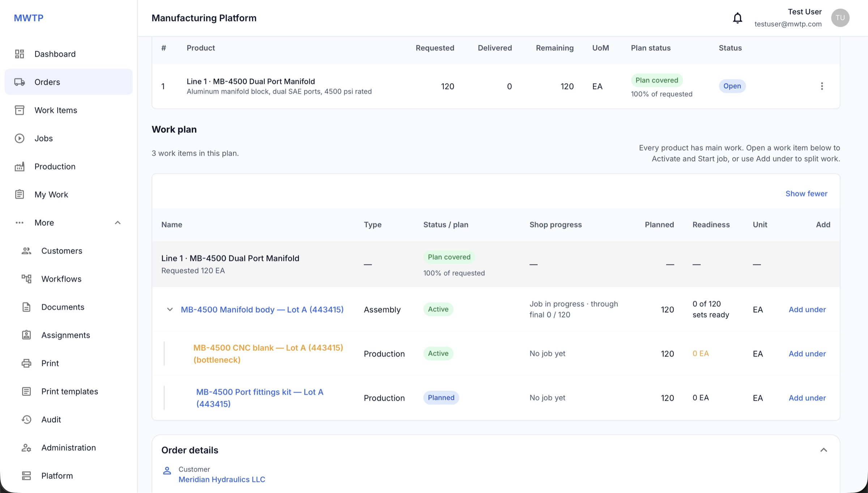Click the Assignments badge icon
This screenshot has width=868, height=493.
(x=26, y=335)
